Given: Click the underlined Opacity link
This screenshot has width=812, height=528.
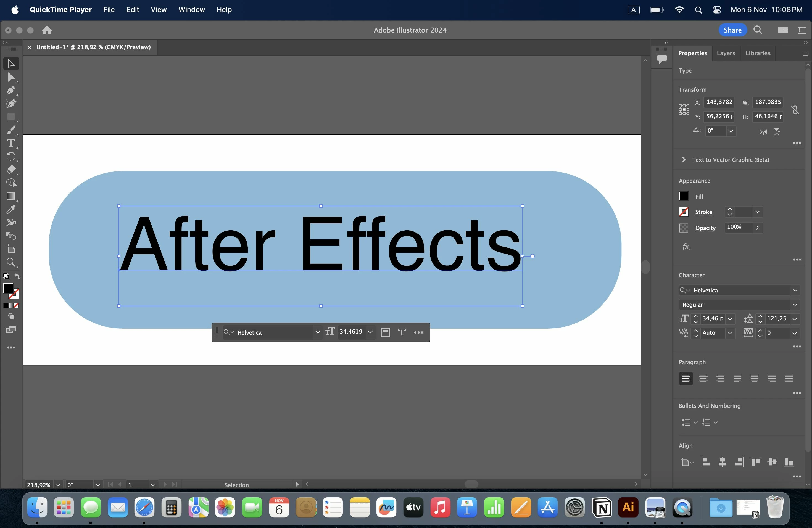Looking at the screenshot, I should click(705, 228).
